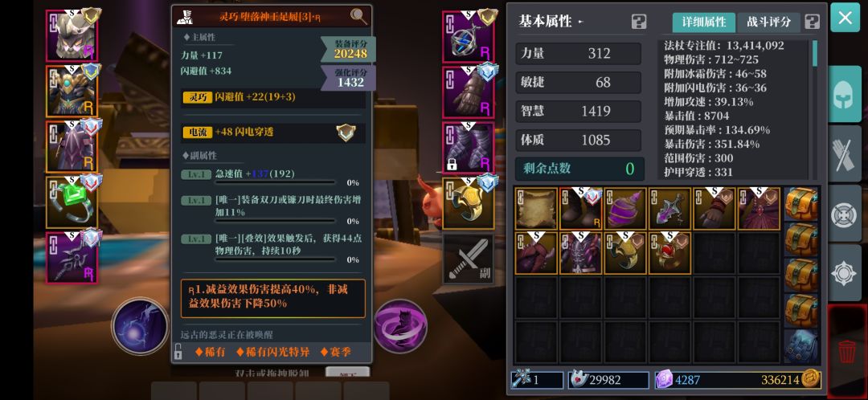
Task: Select the scroll item in inventory
Action: coord(536,209)
